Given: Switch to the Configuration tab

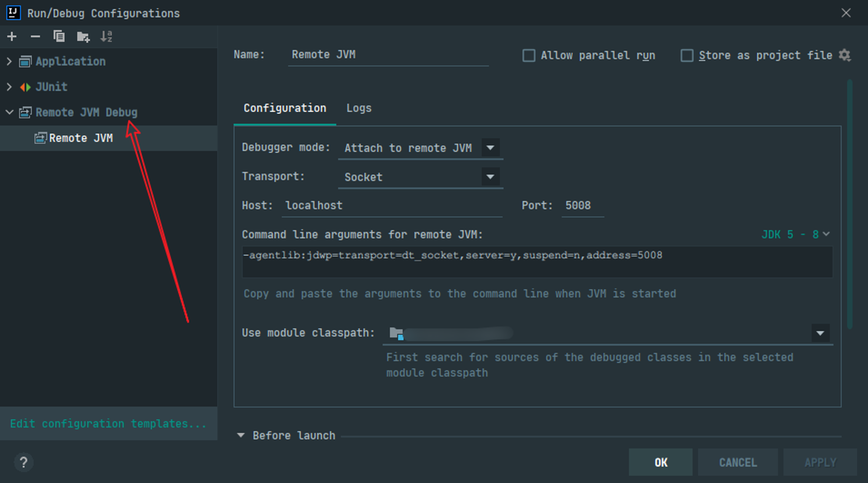Looking at the screenshot, I should [285, 108].
